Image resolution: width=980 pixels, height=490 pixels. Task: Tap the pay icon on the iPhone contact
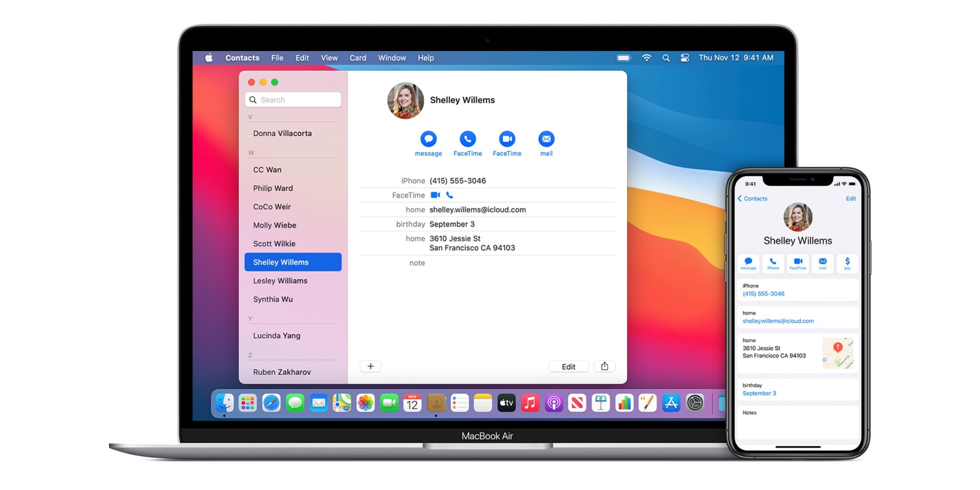point(847,263)
